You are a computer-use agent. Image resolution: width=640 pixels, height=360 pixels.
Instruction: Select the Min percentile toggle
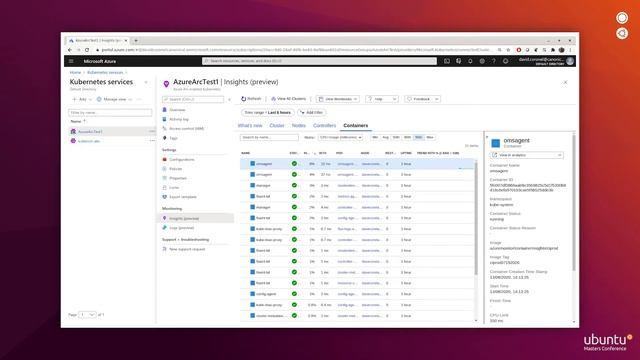375,138
